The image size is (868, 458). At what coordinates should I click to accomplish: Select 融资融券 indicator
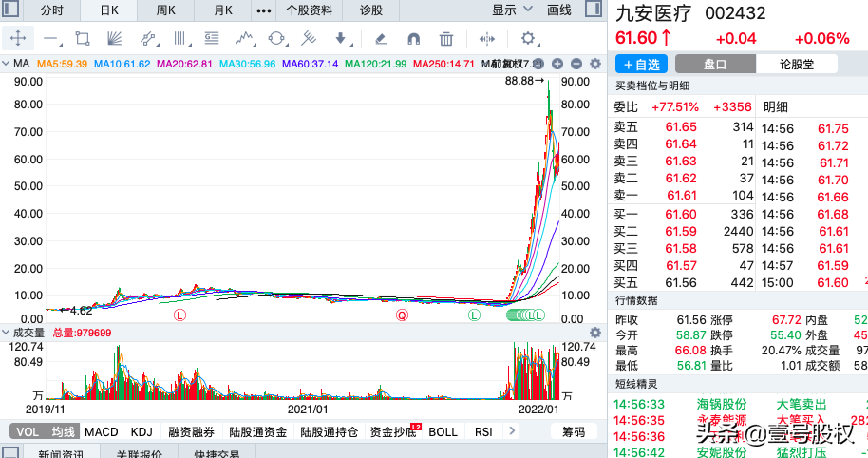point(192,432)
